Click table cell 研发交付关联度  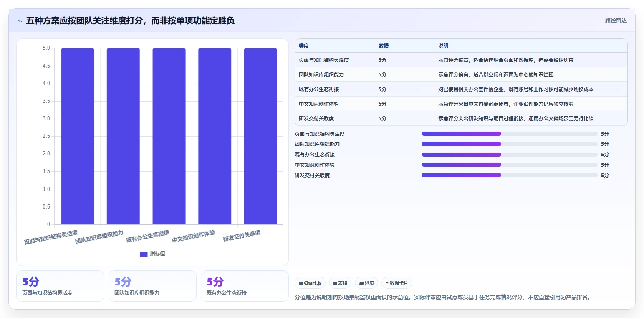pyautogui.click(x=316, y=119)
